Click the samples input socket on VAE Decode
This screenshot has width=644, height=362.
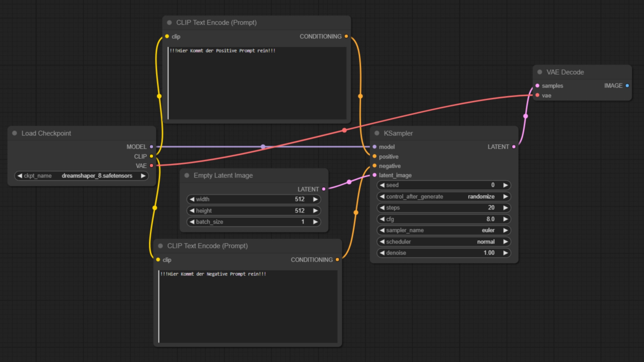[537, 86]
